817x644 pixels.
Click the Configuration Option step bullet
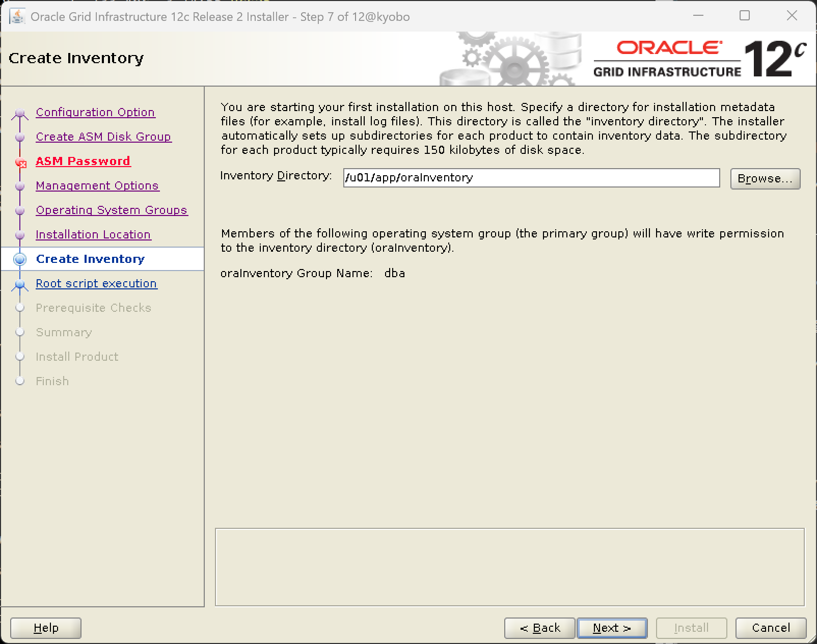(x=20, y=113)
